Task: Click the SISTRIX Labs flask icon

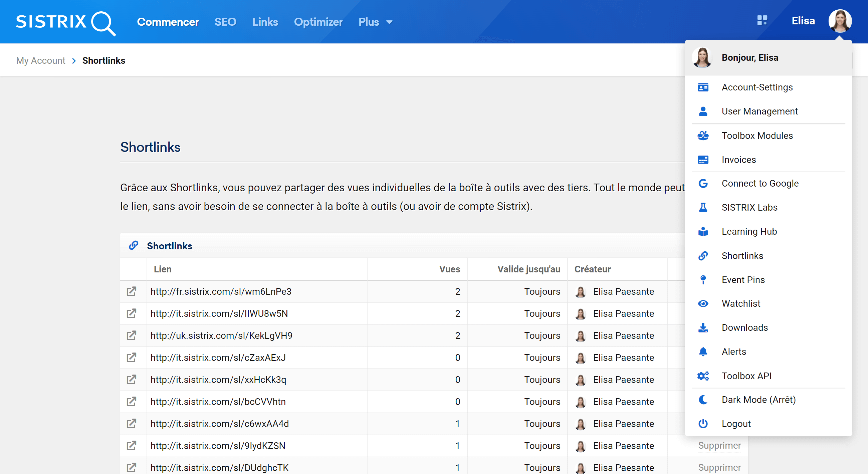Action: (x=703, y=208)
